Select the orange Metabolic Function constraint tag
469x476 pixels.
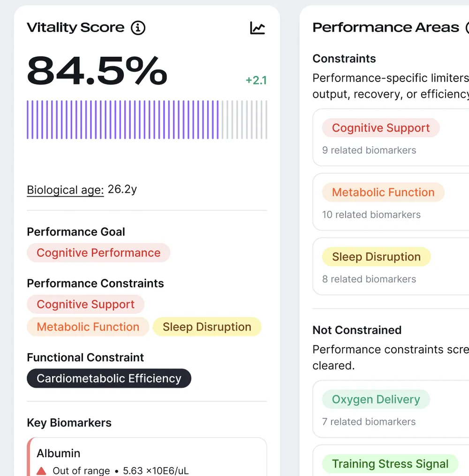pos(88,327)
